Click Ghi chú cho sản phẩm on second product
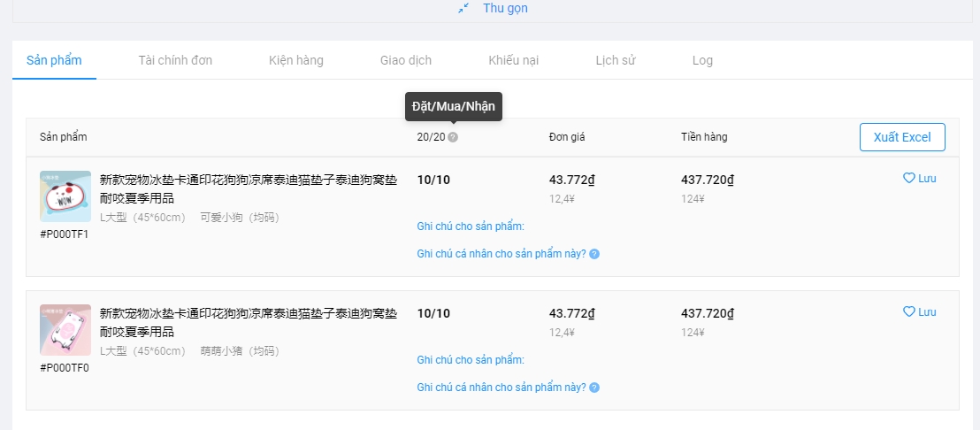The width and height of the screenshot is (980, 430). pyautogui.click(x=471, y=360)
